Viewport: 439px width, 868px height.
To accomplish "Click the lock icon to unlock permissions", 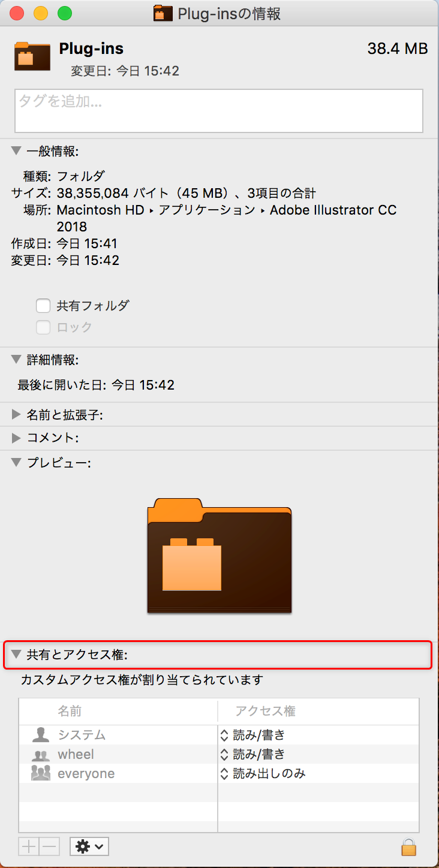I will point(408,847).
